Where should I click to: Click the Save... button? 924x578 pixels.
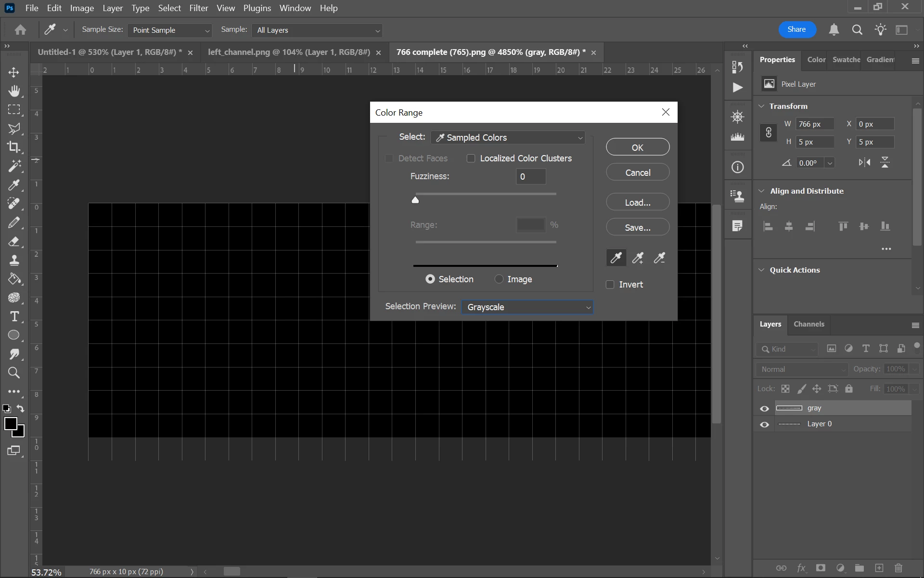(637, 227)
